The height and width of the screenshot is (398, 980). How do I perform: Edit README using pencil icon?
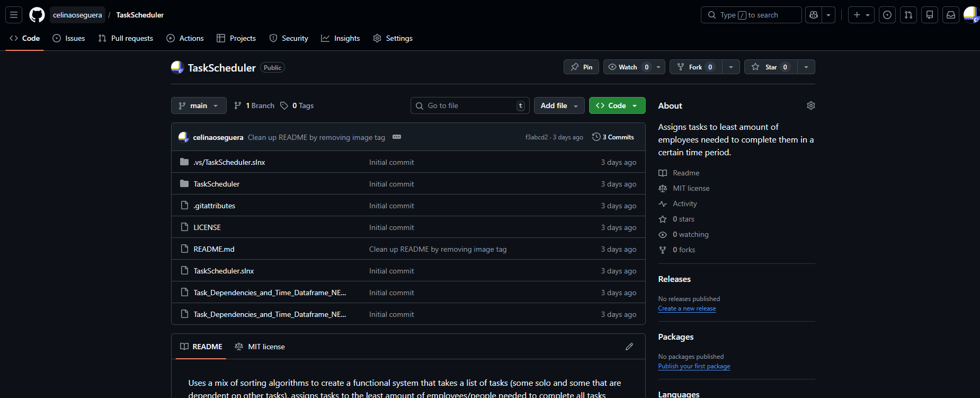click(x=629, y=347)
